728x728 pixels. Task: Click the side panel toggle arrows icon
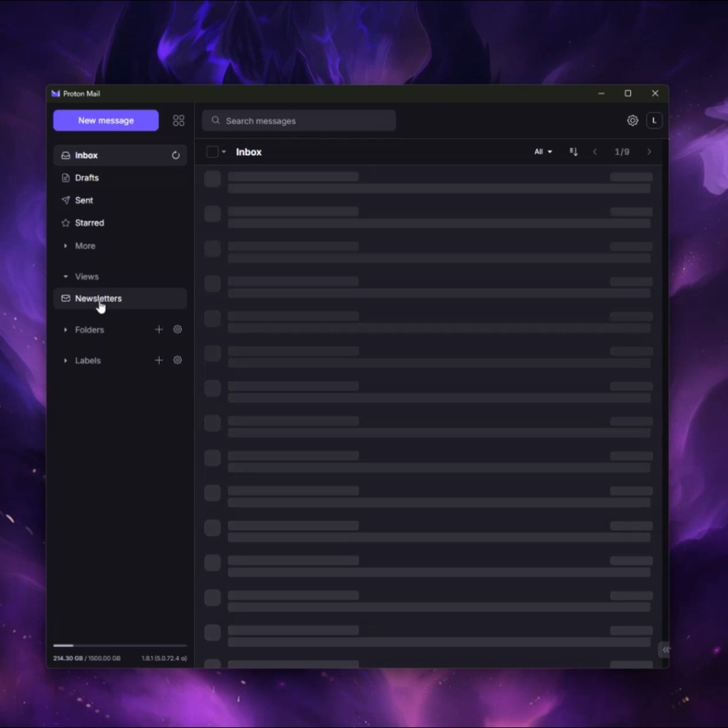(665, 650)
